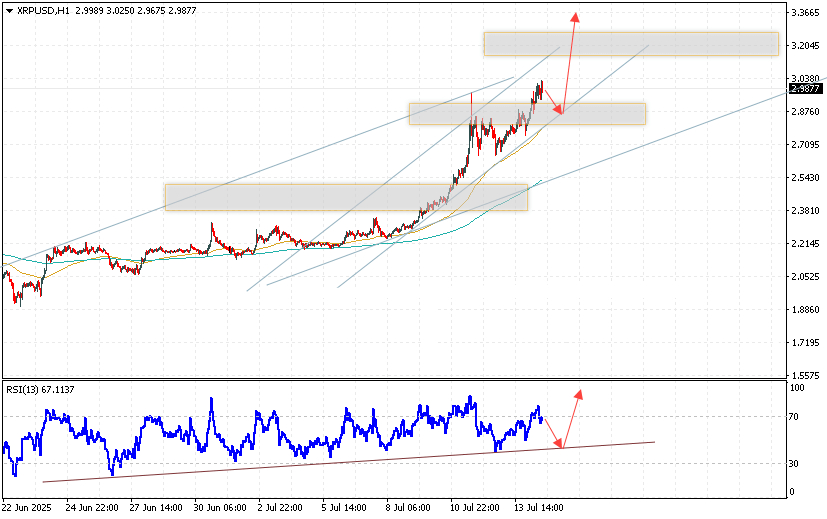The width and height of the screenshot is (827, 519).
Task: Click the 3.2045 price scale label
Action: click(805, 46)
